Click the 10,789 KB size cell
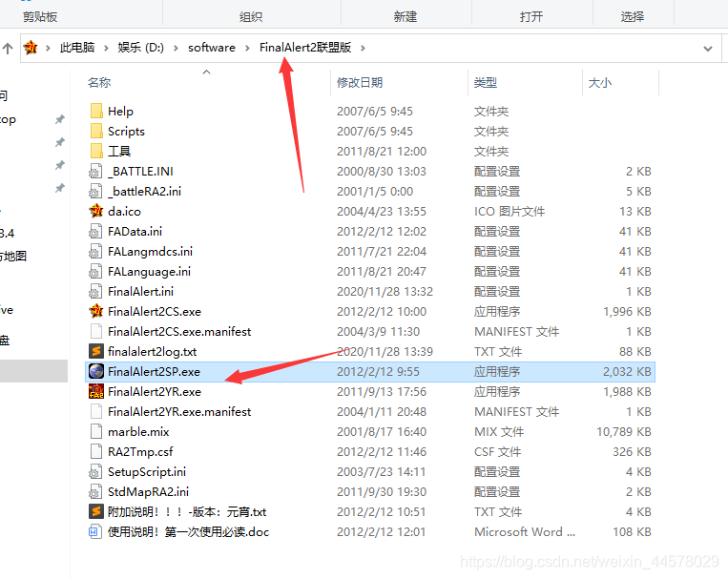728x579 pixels. [x=624, y=432]
